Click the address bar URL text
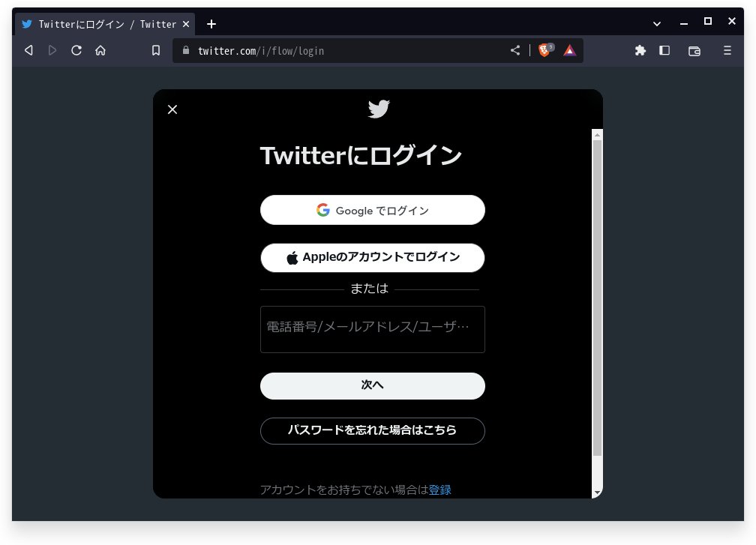The width and height of the screenshot is (756, 545). [261, 50]
